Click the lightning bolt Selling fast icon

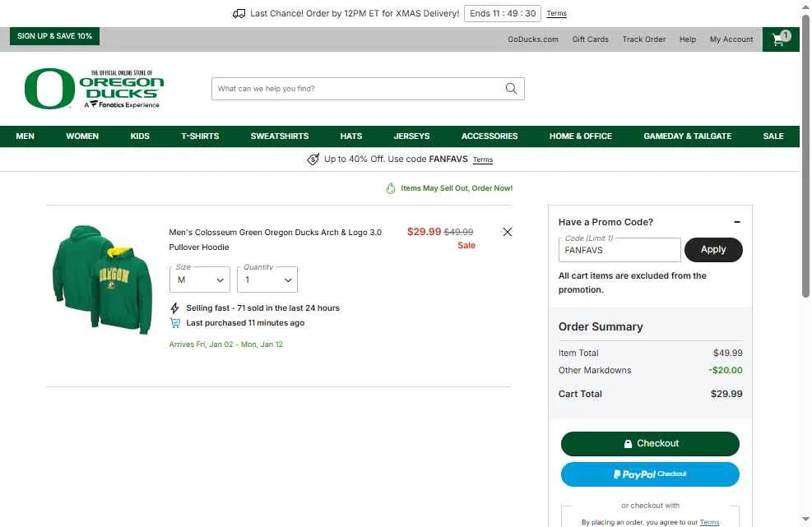pyautogui.click(x=175, y=308)
